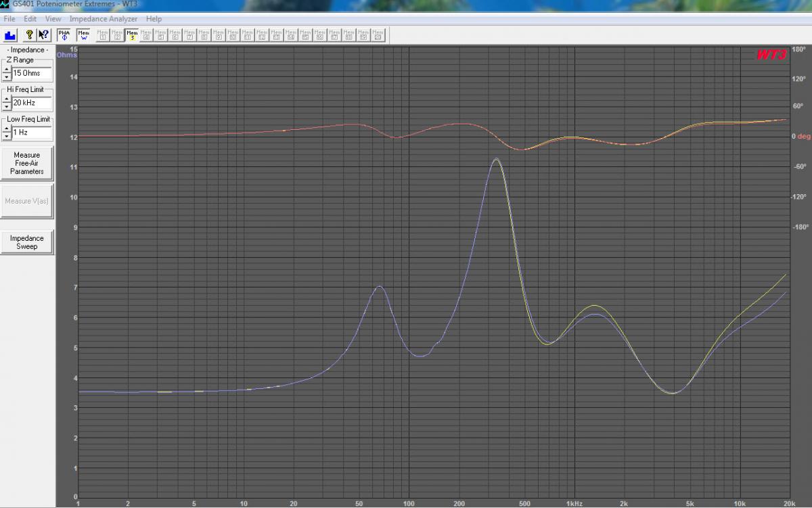Click the Mem 4 memory slot icon

[146, 34]
